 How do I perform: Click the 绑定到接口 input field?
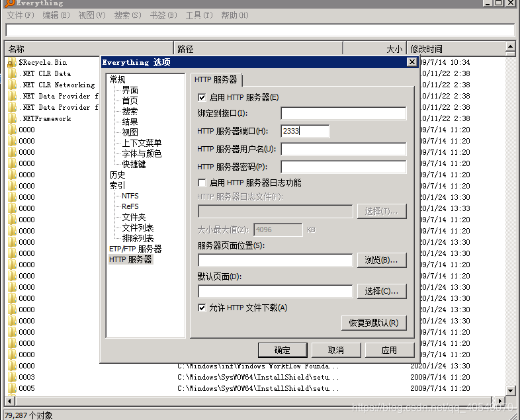343,113
